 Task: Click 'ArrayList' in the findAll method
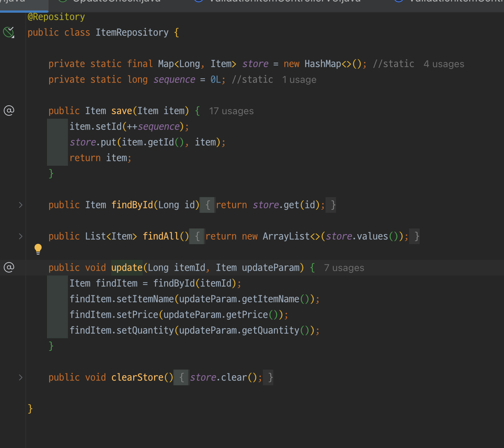(x=286, y=236)
